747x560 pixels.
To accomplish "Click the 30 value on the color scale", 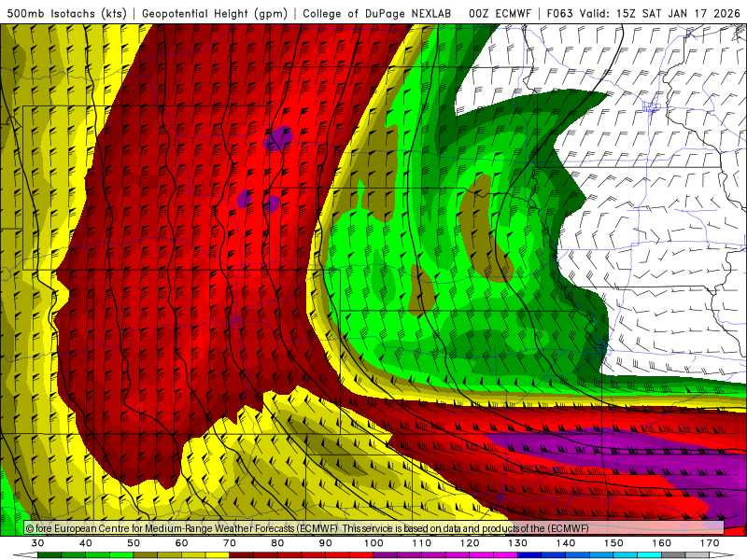I will 37,543.
